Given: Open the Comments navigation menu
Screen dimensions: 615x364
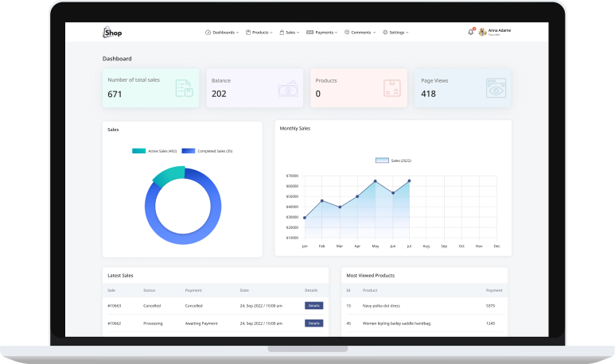Looking at the screenshot, I should [x=361, y=33].
